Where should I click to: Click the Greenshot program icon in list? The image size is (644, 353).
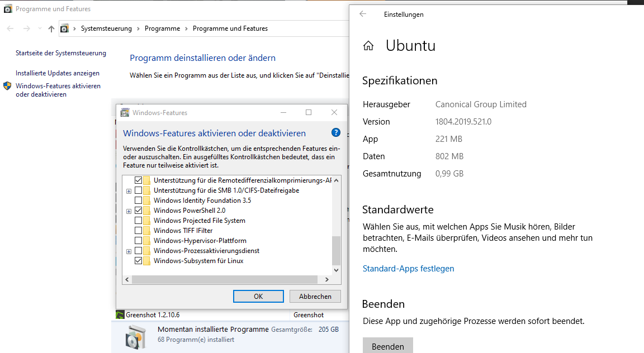pos(120,315)
